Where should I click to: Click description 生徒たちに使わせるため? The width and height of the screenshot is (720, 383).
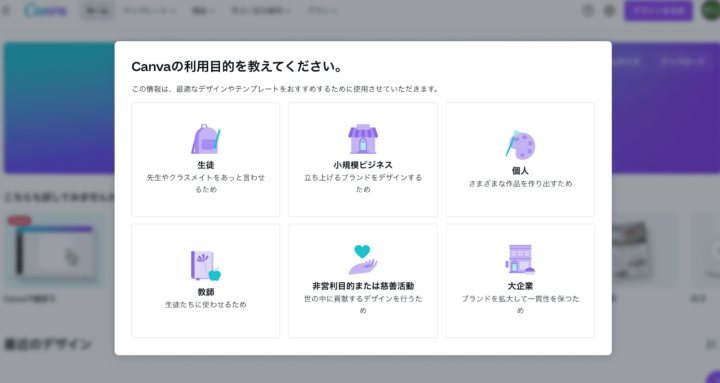click(206, 304)
